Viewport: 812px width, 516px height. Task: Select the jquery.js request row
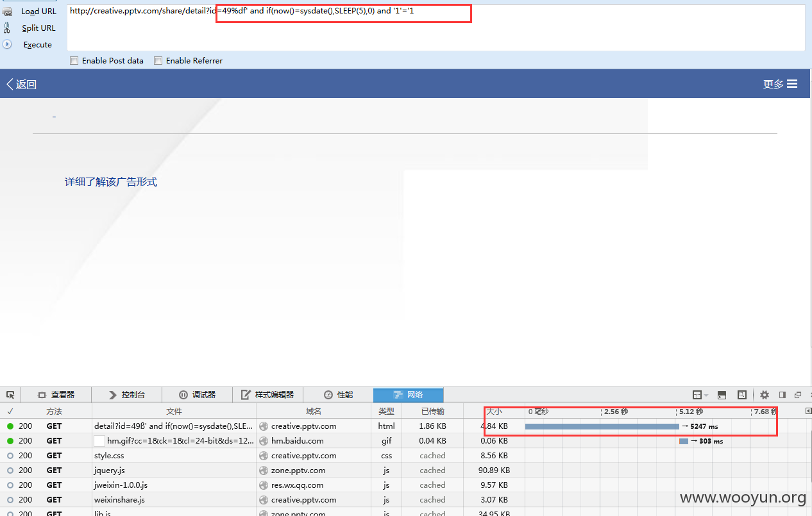tap(405, 470)
